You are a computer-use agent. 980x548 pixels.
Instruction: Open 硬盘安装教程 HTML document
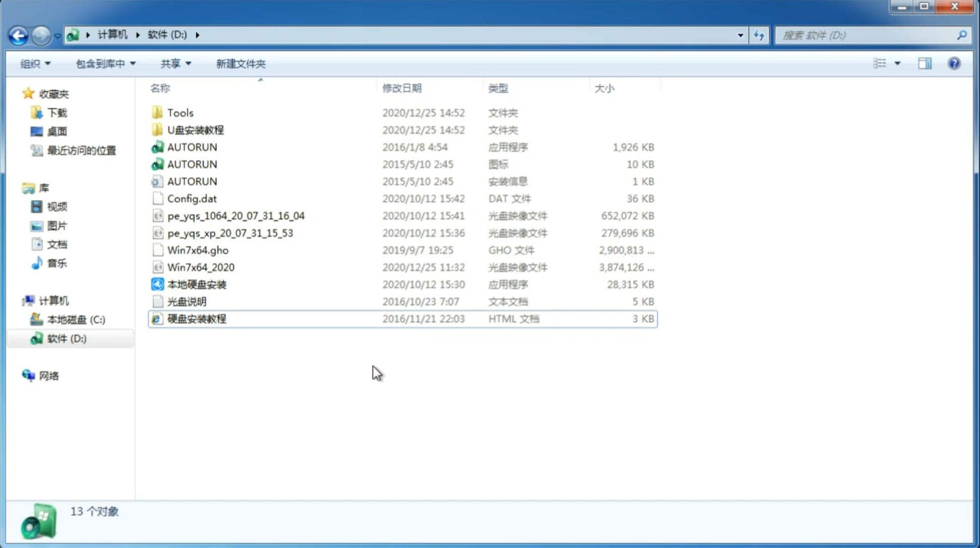pos(196,318)
